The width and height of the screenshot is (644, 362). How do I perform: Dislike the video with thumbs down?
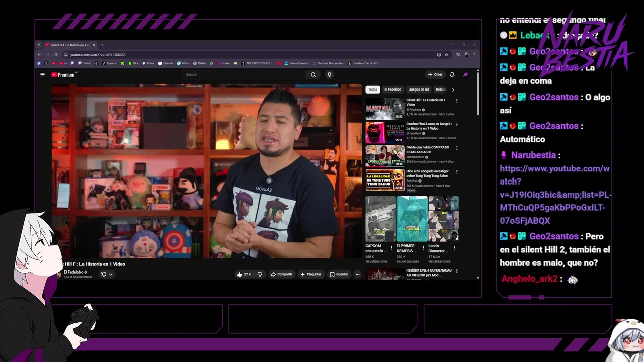(260, 274)
